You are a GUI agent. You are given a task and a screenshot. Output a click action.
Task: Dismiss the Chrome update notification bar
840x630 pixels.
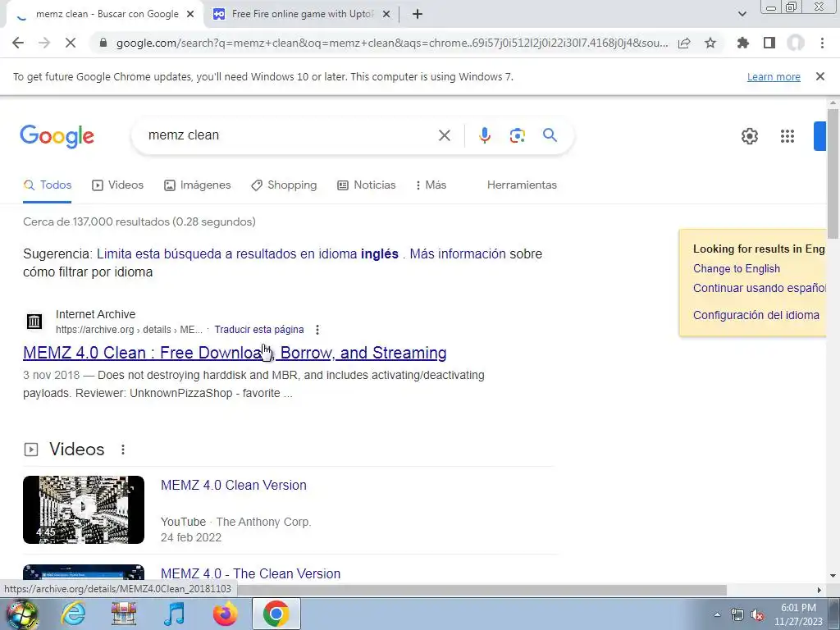pos(819,76)
